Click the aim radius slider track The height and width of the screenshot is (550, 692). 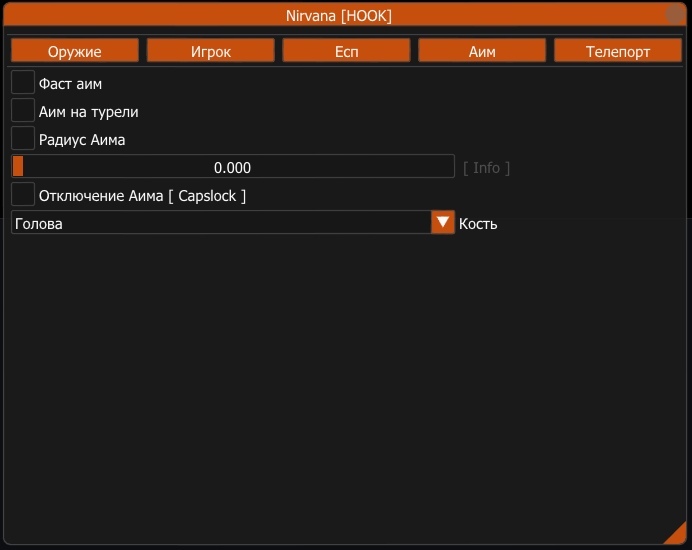(233, 167)
